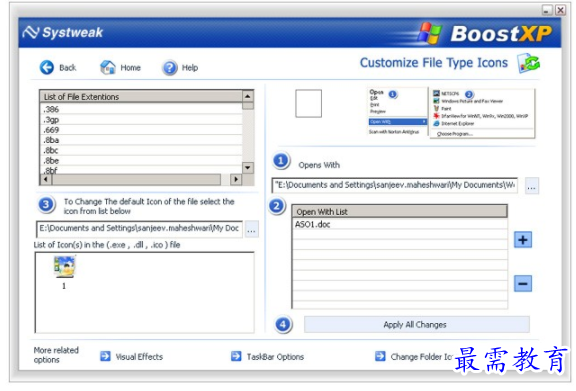Click the Help label
Screen dimensions: 576x391
pos(190,68)
